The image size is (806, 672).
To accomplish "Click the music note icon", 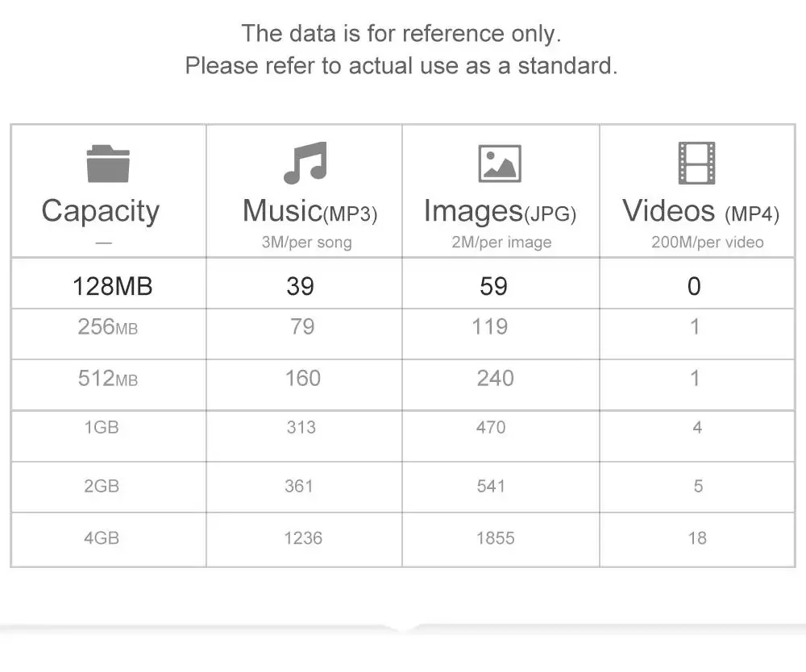I will (x=305, y=163).
